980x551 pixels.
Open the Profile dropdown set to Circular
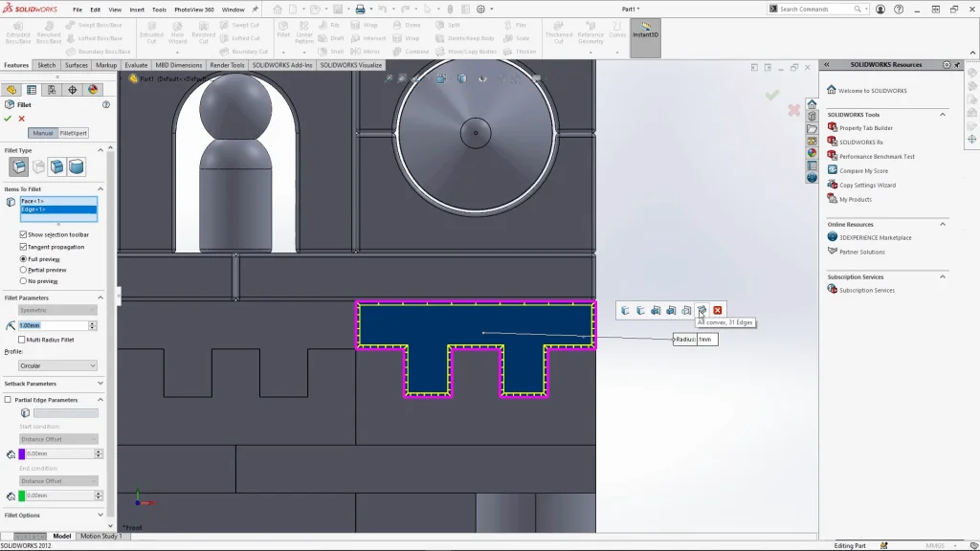(58, 365)
